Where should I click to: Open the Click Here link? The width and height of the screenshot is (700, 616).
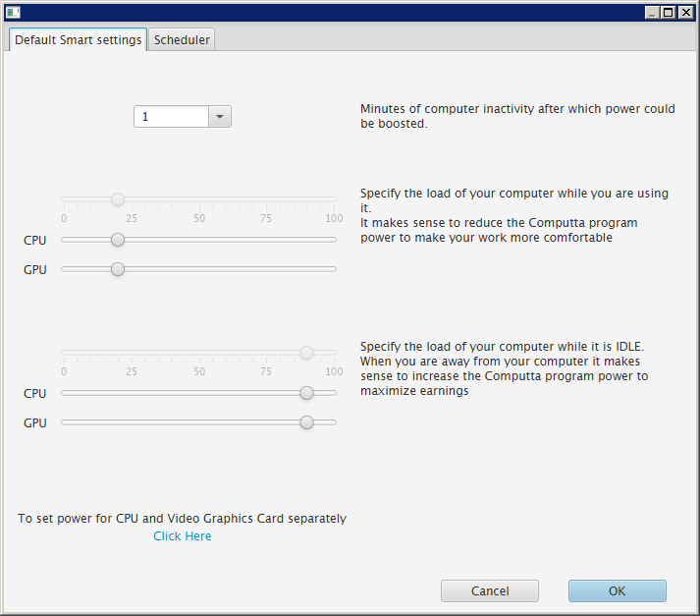point(183,536)
